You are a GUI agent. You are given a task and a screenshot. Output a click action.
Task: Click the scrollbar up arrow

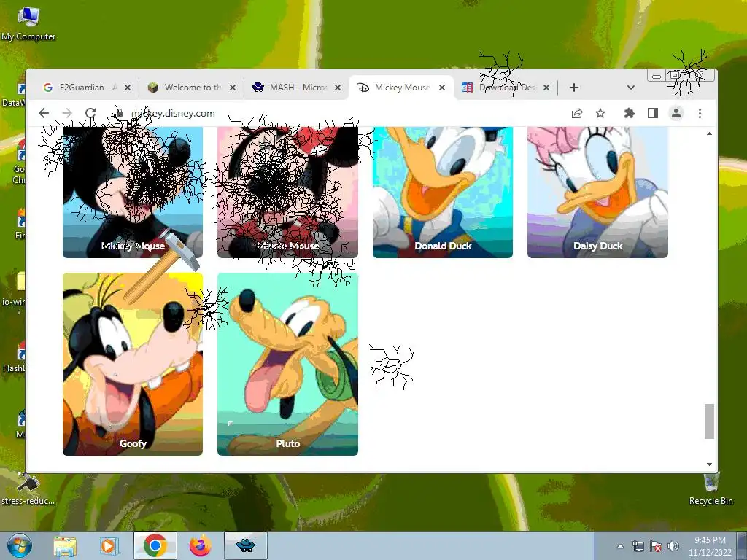(x=709, y=134)
